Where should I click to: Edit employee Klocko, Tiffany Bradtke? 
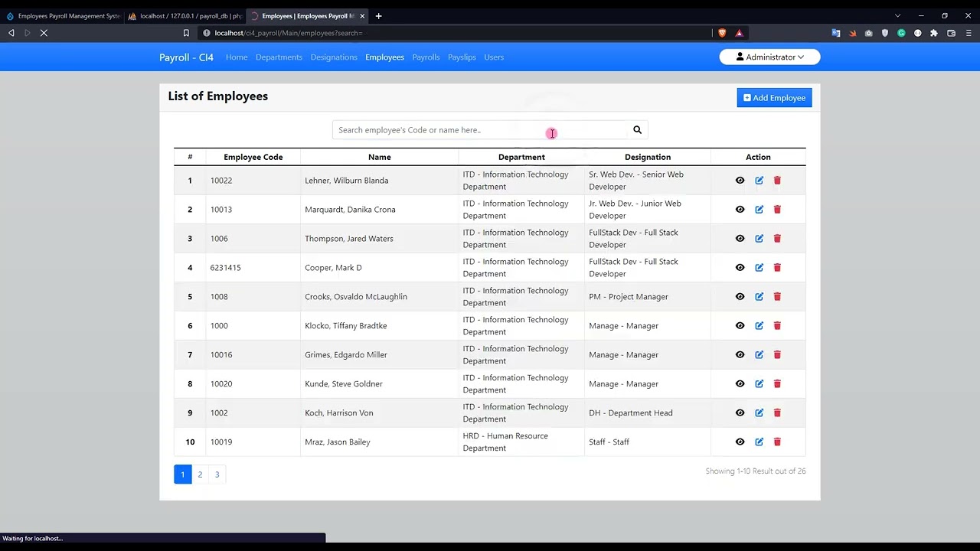point(759,326)
